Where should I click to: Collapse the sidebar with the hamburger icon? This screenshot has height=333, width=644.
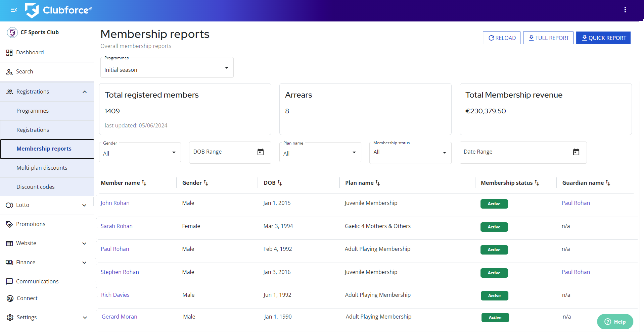(x=14, y=10)
